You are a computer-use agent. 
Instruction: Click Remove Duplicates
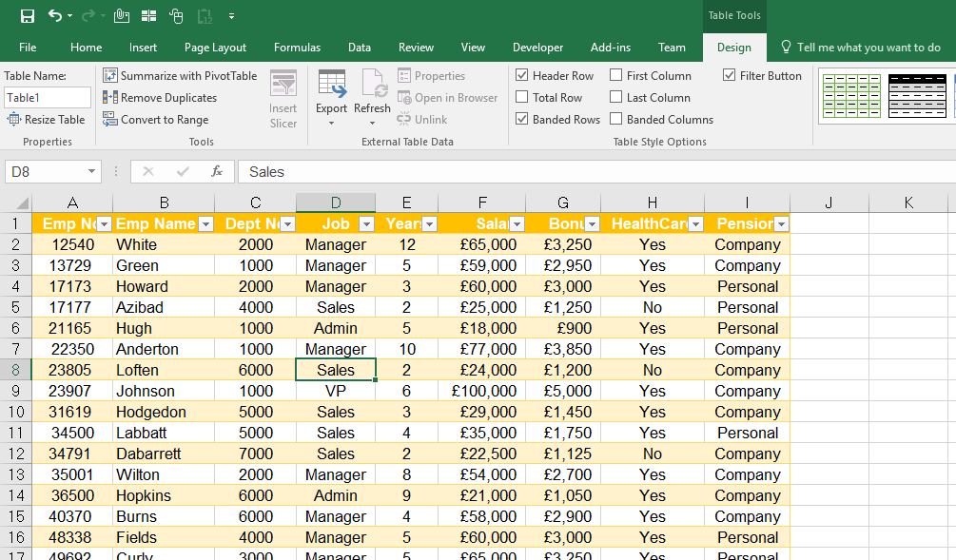coord(160,98)
